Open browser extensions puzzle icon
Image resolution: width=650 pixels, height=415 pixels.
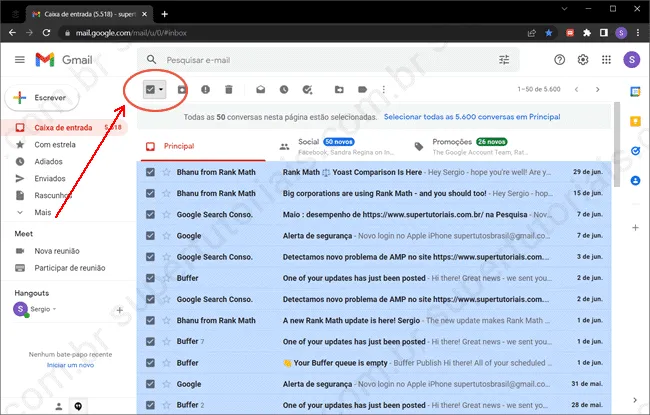point(587,33)
